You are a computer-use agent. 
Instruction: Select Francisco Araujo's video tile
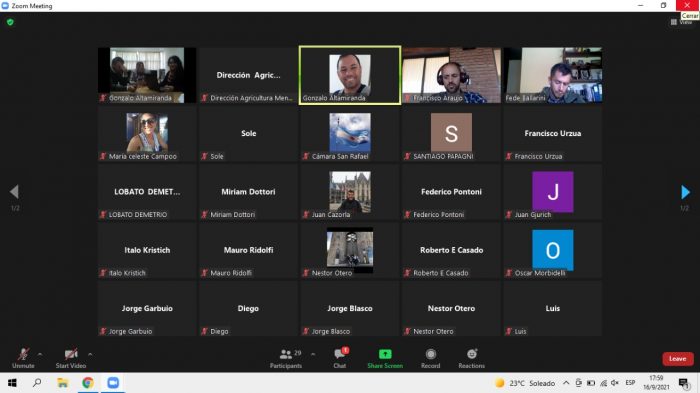[451, 75]
